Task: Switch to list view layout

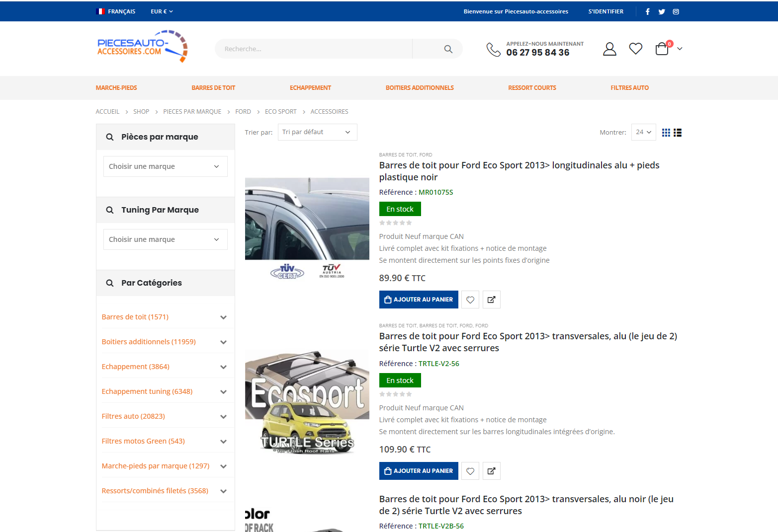Action: pyautogui.click(x=678, y=133)
